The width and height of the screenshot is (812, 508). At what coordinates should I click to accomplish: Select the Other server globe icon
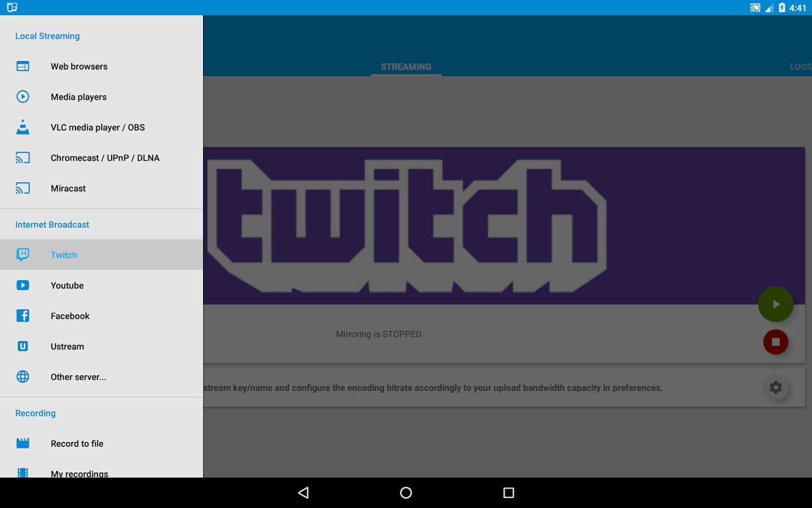coord(23,377)
